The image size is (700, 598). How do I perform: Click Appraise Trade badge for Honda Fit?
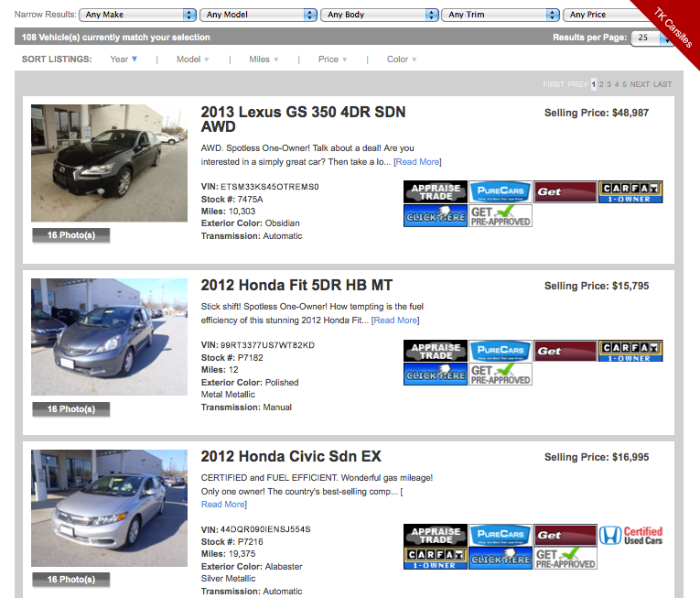436,351
